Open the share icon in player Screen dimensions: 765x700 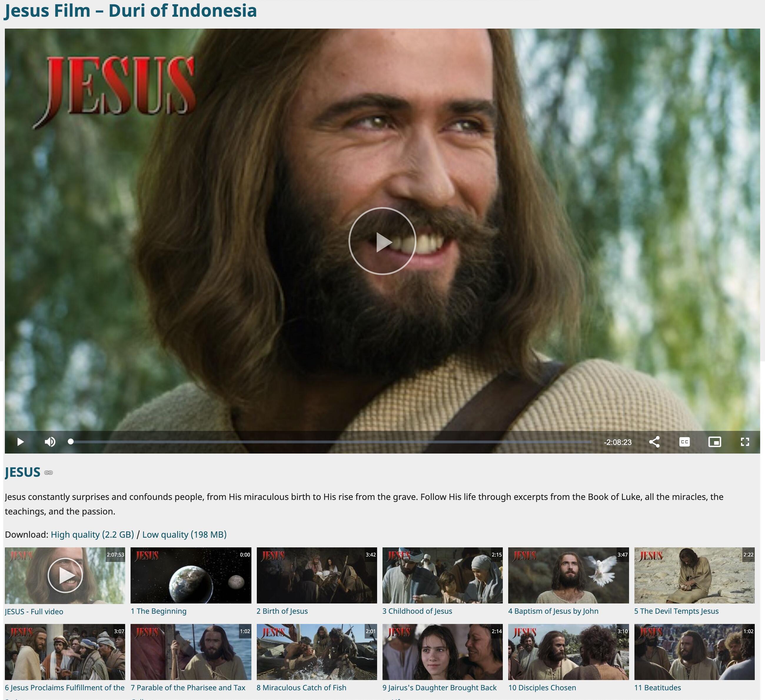click(x=654, y=442)
